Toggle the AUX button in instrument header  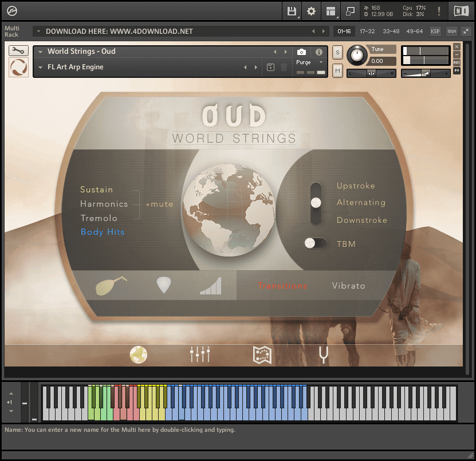pos(457,62)
